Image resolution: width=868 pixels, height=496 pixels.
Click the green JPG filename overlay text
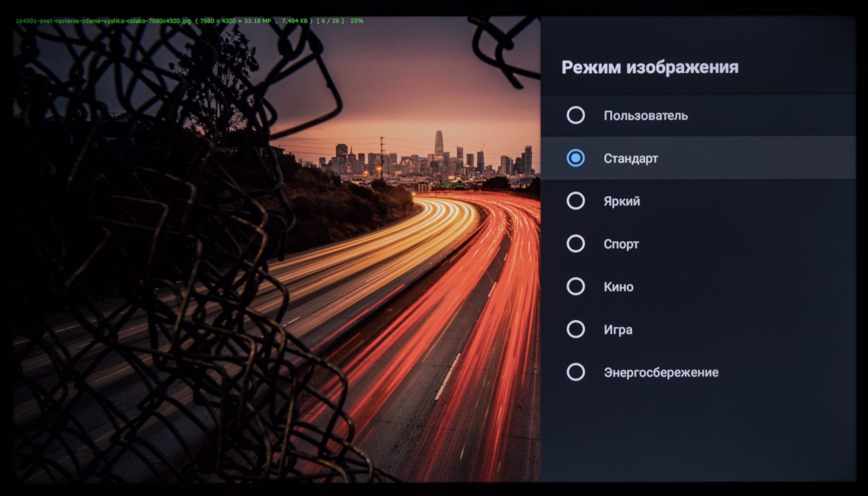tap(103, 21)
